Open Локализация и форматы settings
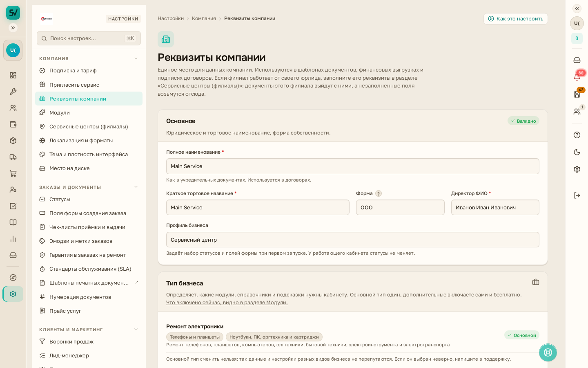 pyautogui.click(x=89, y=140)
